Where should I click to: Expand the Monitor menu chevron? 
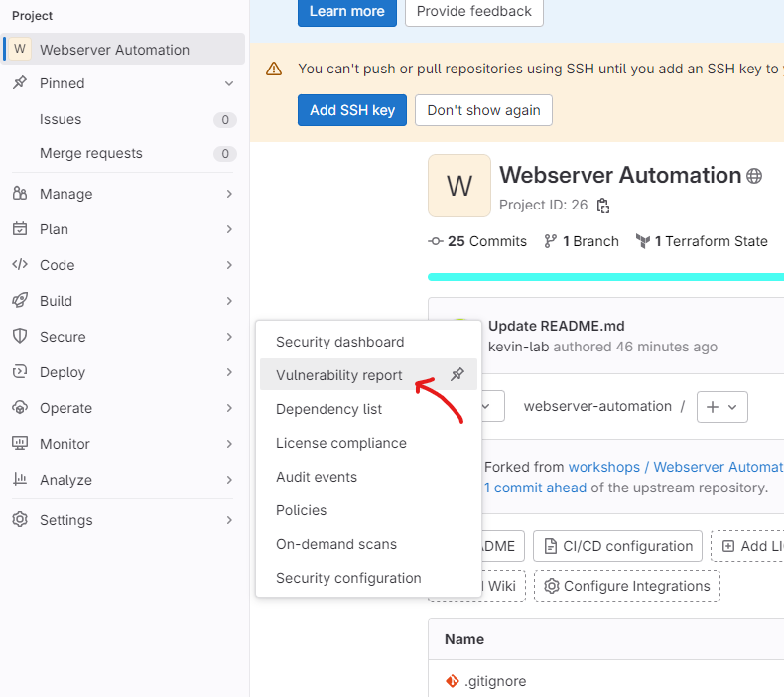point(229,444)
